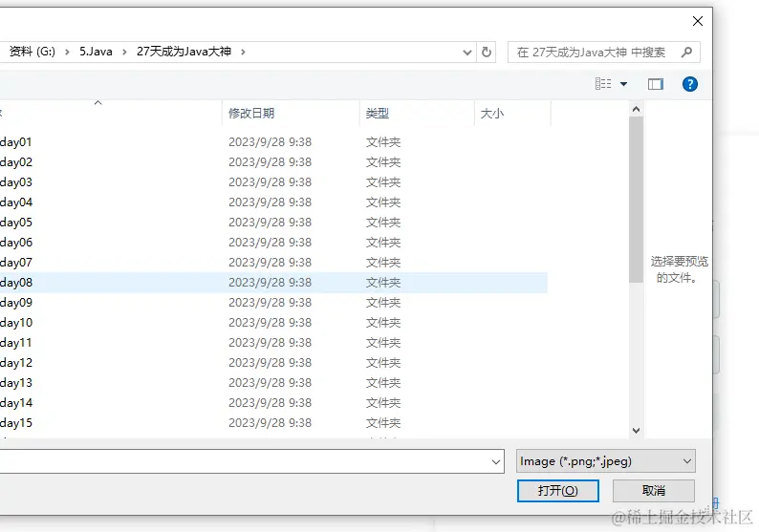Click the search magnifier icon

(686, 53)
